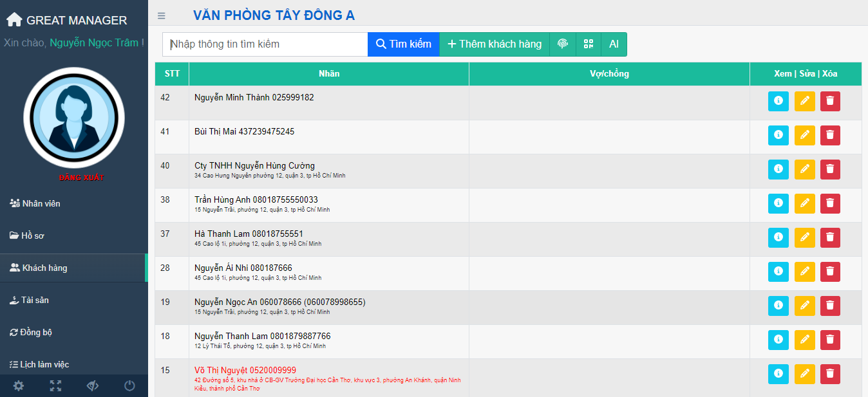Edit Nguyễn Ái Nhi's record
Viewport: 868px width, 397px height.
[x=804, y=272]
